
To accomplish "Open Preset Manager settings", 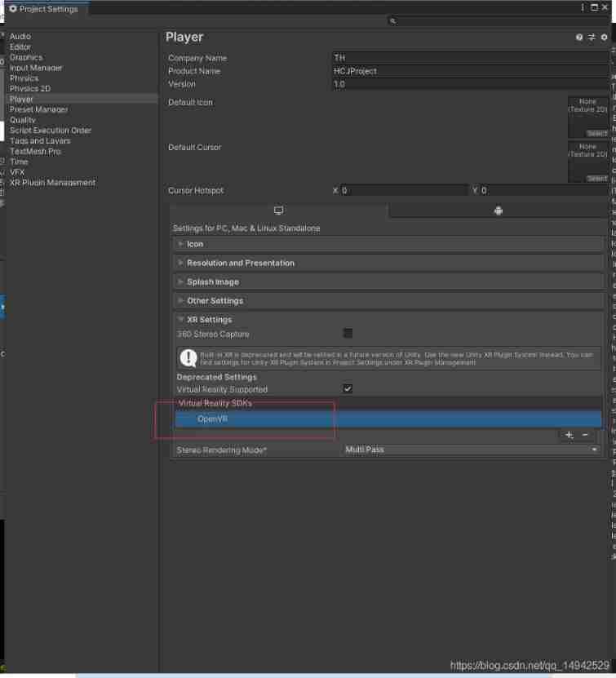I will pos(39,109).
